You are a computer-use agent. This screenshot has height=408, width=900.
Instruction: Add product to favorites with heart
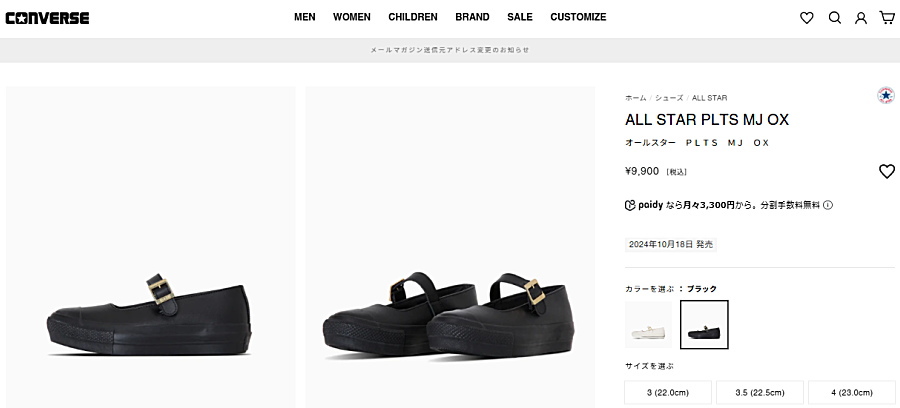[886, 171]
